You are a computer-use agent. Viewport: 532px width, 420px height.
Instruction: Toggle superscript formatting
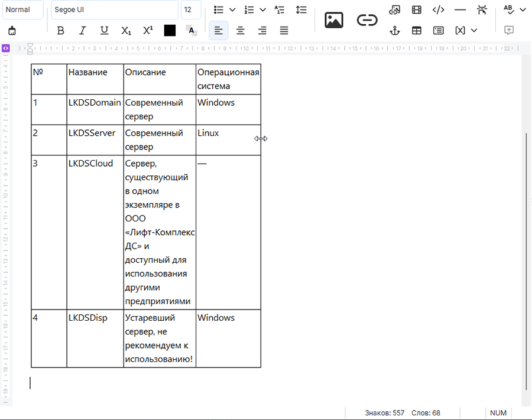coord(148,31)
